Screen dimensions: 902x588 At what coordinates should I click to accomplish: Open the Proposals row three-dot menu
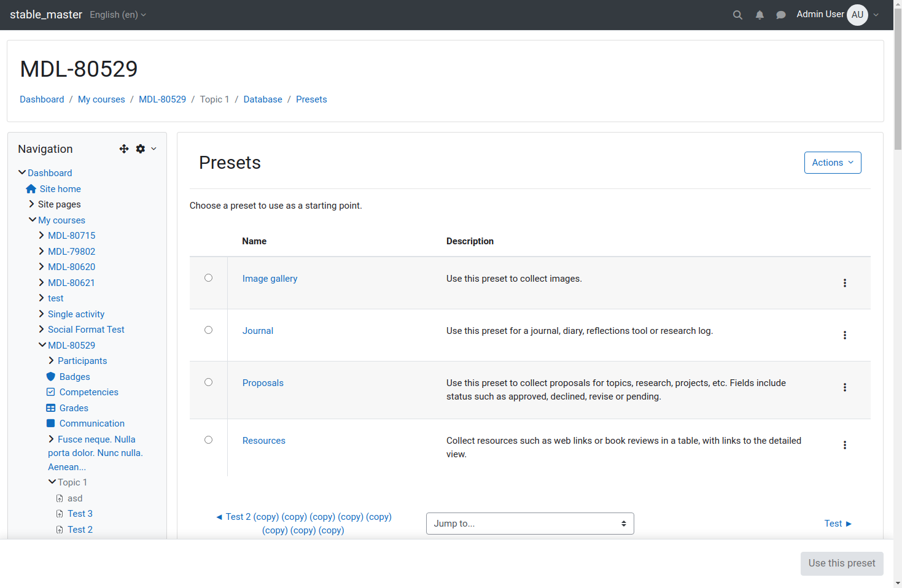tap(845, 387)
